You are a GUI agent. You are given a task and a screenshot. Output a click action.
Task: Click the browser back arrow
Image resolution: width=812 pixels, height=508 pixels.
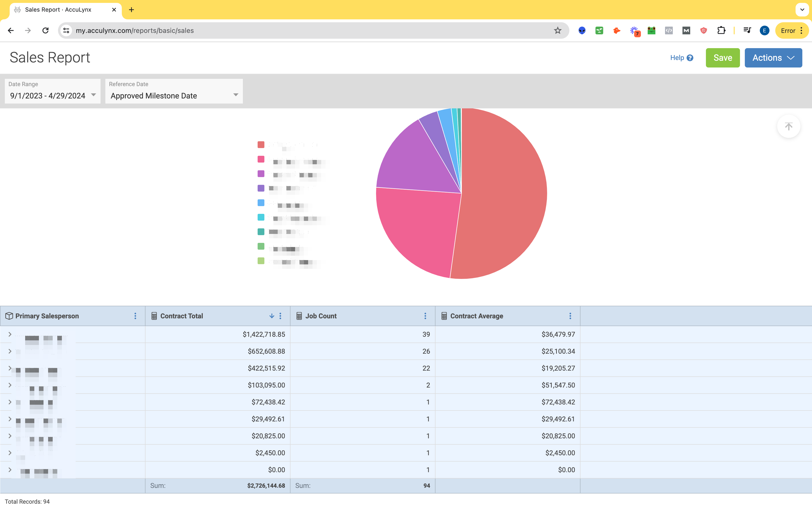(11, 30)
